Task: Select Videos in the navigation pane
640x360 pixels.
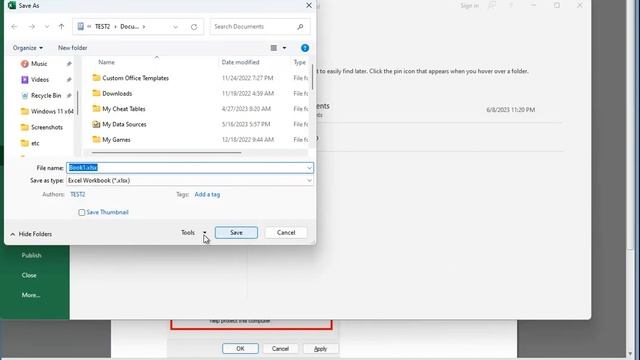Action: [x=40, y=80]
